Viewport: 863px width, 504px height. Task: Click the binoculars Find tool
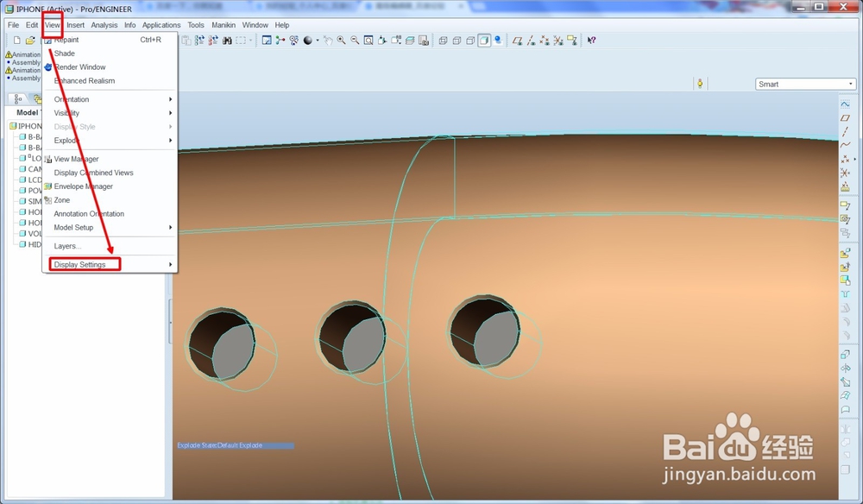227,41
